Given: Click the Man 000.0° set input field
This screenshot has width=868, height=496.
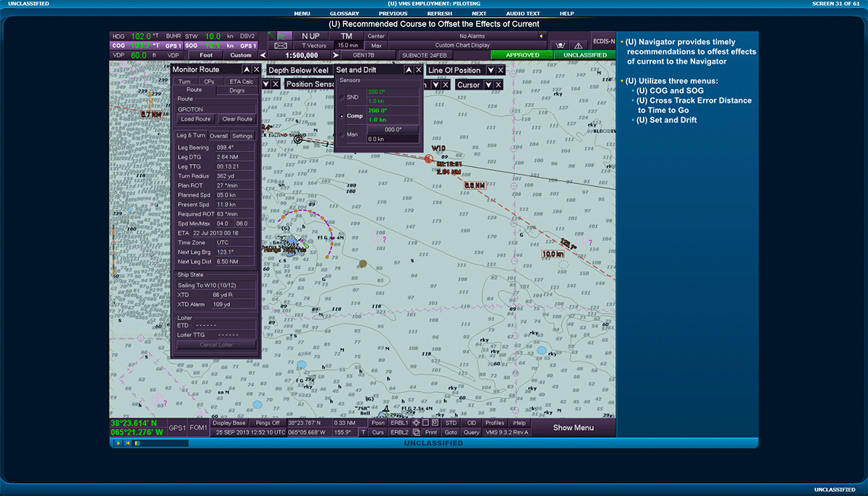Looking at the screenshot, I should pyautogui.click(x=392, y=130).
